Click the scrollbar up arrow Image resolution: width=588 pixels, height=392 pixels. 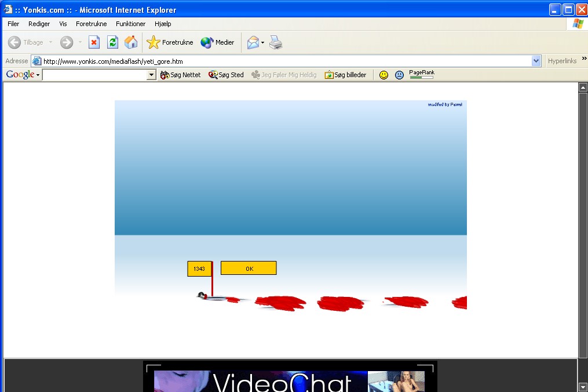click(583, 88)
